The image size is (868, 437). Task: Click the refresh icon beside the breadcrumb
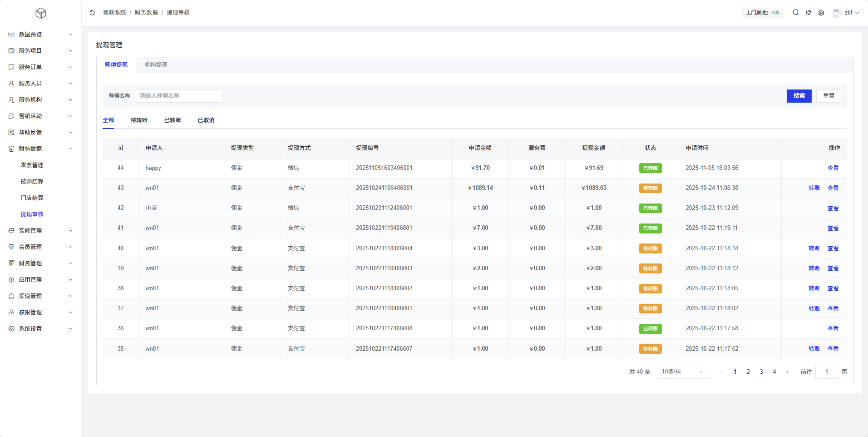pyautogui.click(x=92, y=13)
